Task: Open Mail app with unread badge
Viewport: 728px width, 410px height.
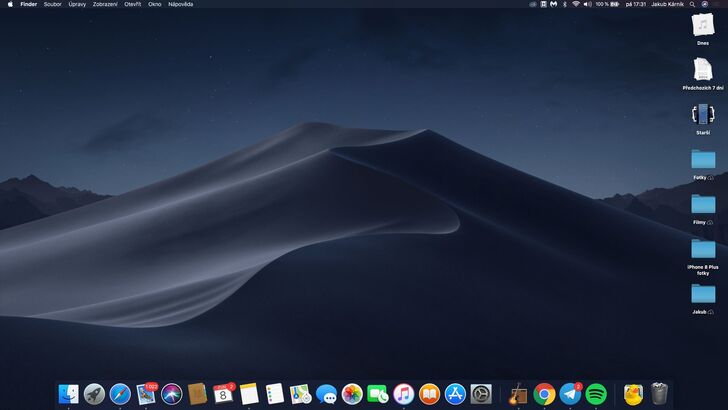Action: [x=146, y=394]
